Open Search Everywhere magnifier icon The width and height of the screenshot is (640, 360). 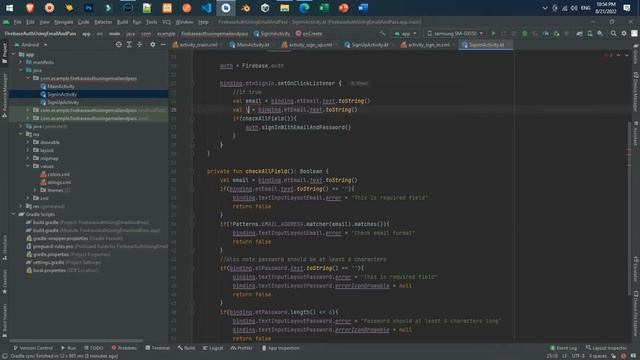(613, 33)
